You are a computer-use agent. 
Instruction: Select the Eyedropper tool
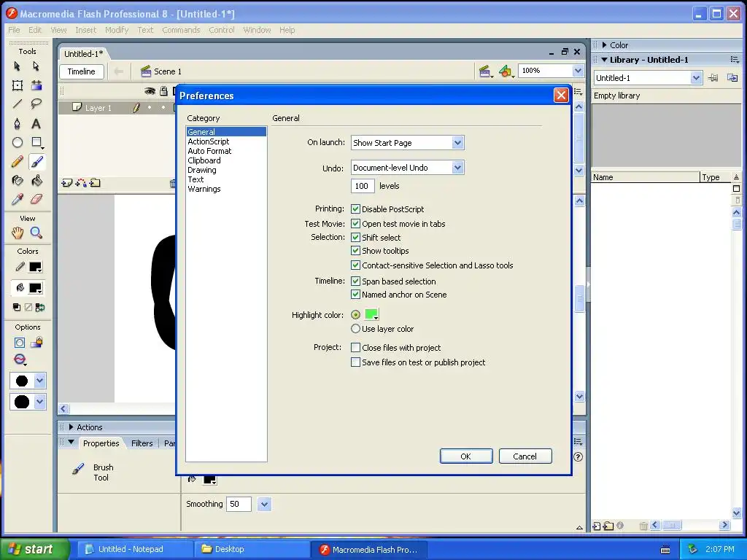[18, 199]
